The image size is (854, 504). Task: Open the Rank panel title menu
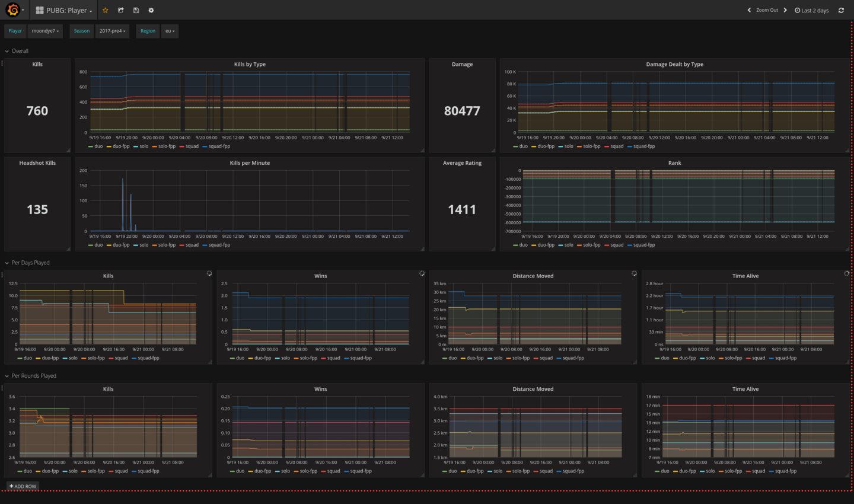675,163
